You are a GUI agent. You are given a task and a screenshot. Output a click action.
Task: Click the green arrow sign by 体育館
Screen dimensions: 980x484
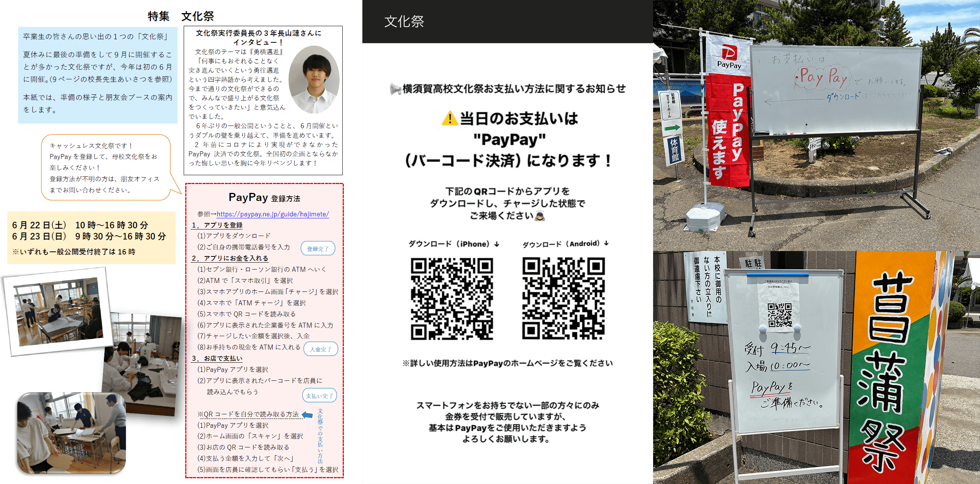[x=672, y=128]
